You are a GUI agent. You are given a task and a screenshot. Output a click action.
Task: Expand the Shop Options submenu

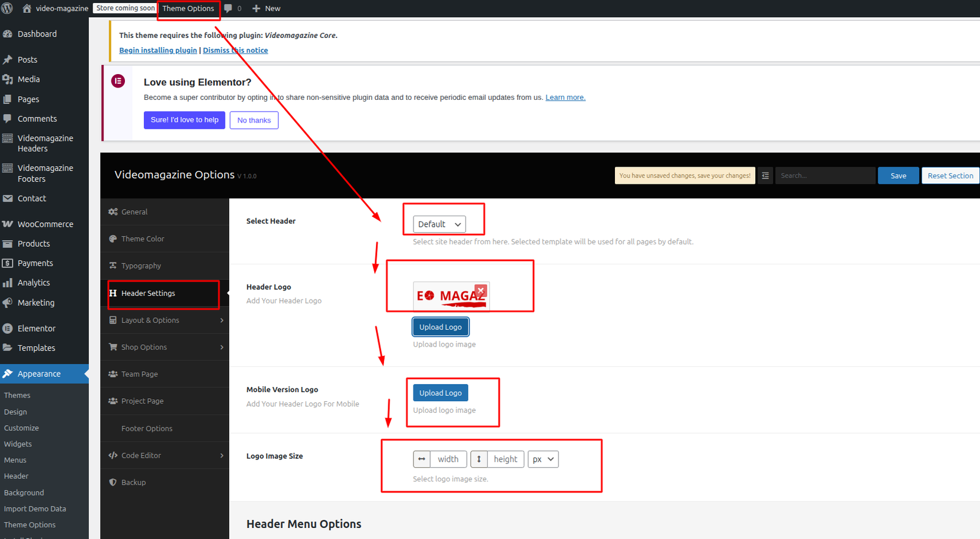165,347
